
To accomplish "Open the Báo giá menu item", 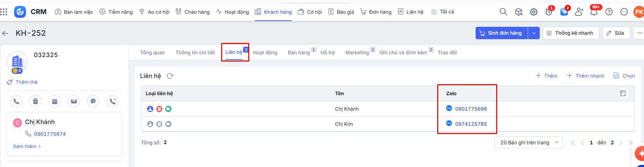I will point(341,12).
